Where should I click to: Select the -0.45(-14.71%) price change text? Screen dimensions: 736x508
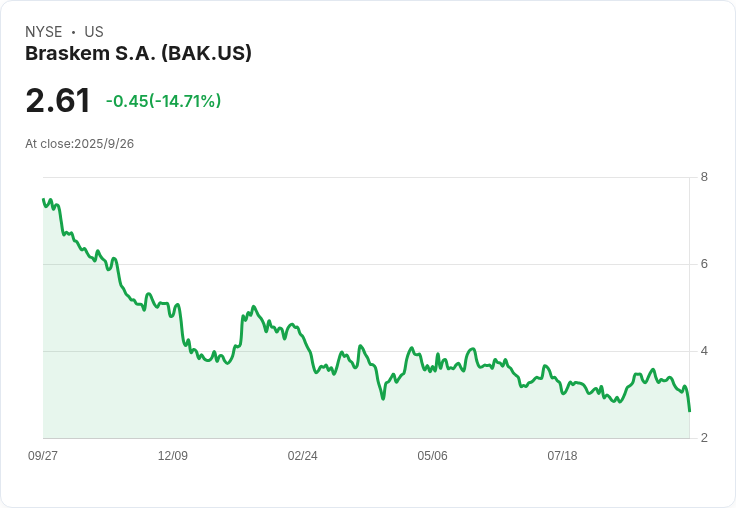point(163,101)
